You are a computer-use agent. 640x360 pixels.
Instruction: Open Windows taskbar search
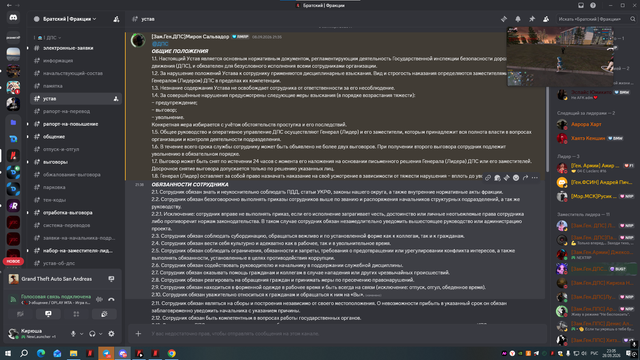(x=24, y=353)
